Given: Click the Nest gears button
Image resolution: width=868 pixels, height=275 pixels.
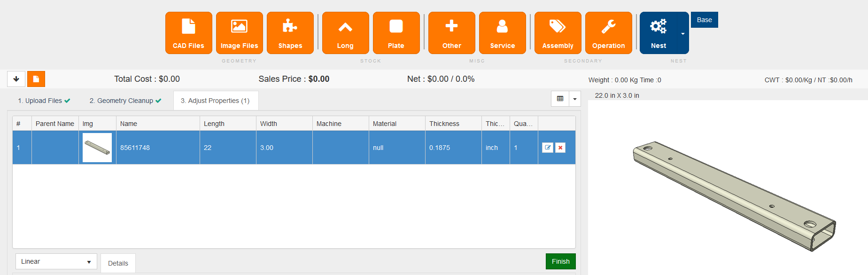Looking at the screenshot, I should click(658, 33).
